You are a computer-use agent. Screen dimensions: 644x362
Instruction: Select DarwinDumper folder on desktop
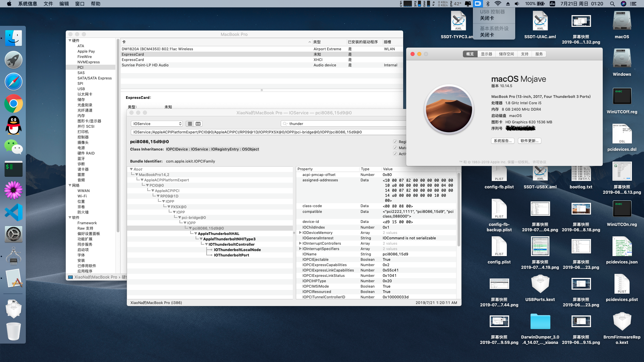pyautogui.click(x=540, y=328)
